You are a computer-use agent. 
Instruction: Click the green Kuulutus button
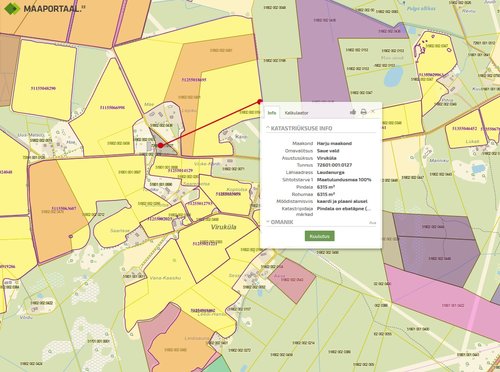coord(319,236)
